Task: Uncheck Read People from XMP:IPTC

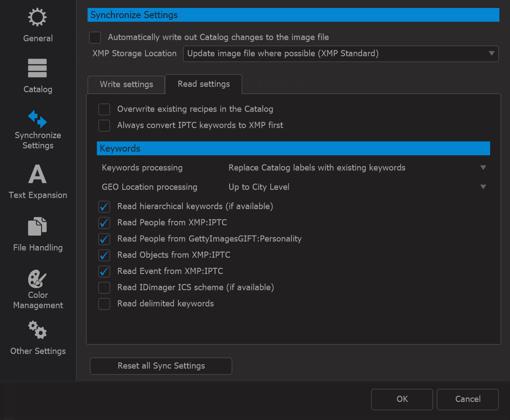Action: click(104, 223)
